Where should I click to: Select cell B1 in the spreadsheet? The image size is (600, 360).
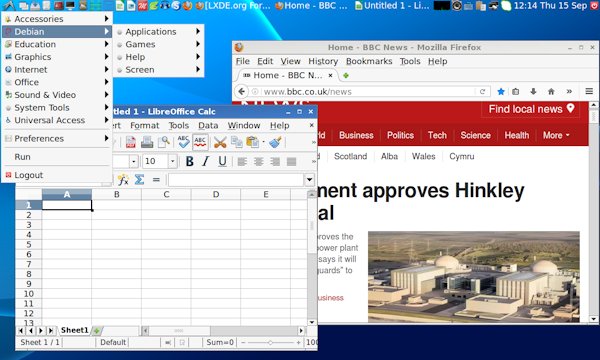(116, 205)
